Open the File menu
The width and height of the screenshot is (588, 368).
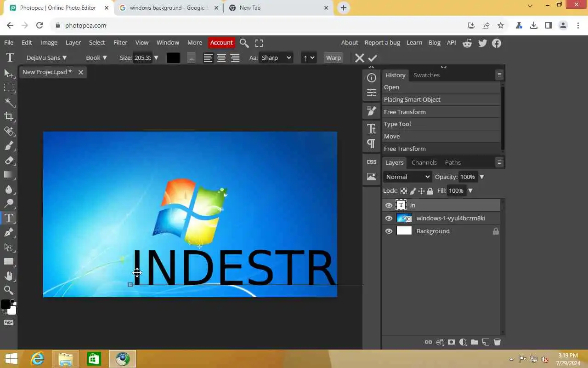[x=9, y=43]
